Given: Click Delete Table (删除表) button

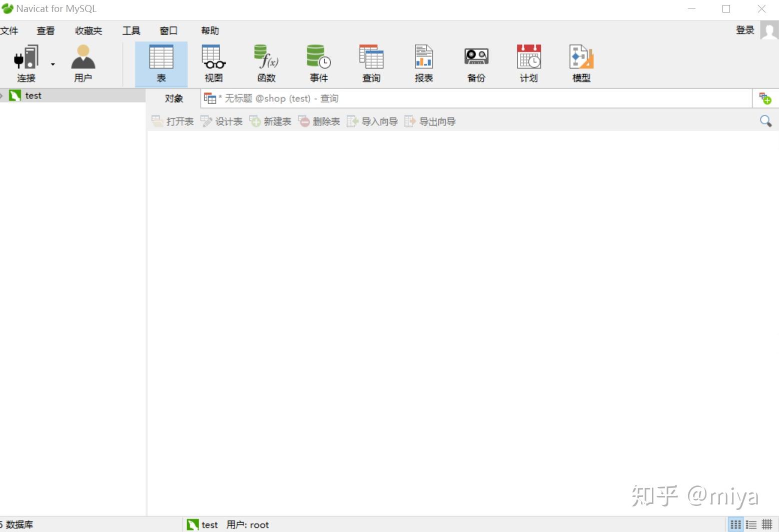Looking at the screenshot, I should point(319,121).
